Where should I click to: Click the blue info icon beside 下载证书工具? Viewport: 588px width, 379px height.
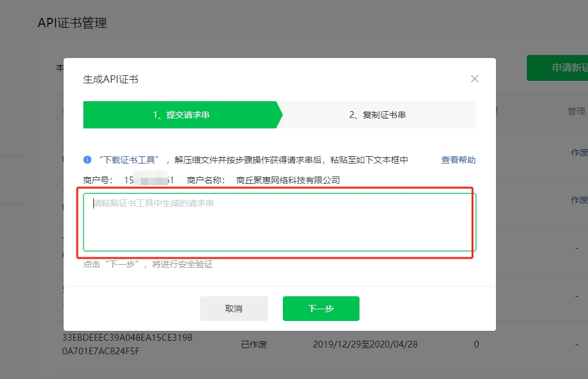87,160
